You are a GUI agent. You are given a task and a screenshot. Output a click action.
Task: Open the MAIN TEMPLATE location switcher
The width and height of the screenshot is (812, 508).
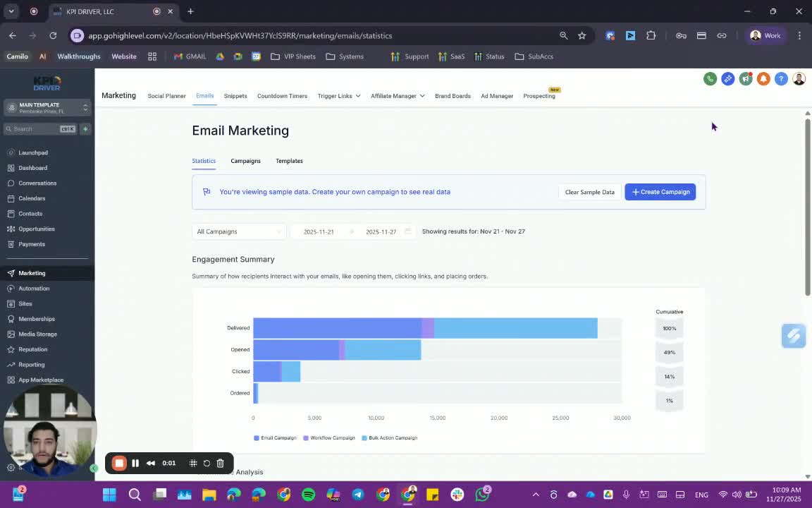(x=47, y=108)
